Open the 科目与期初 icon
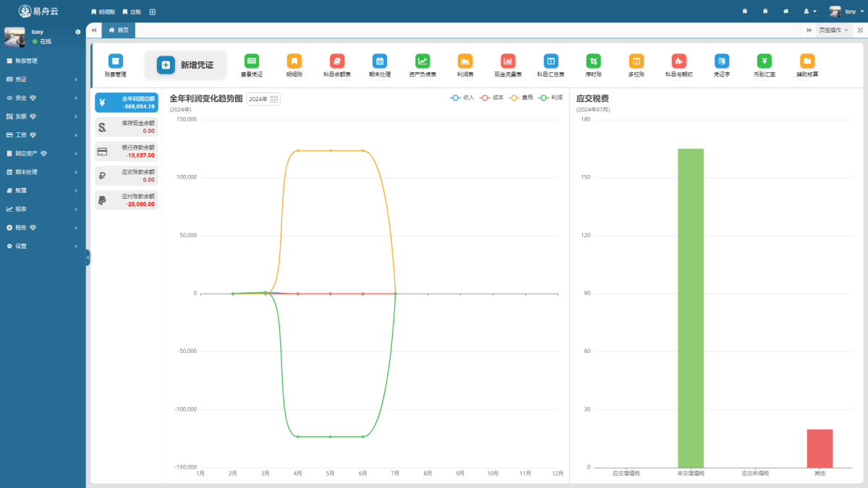Image resolution: width=868 pixels, height=488 pixels. (678, 61)
